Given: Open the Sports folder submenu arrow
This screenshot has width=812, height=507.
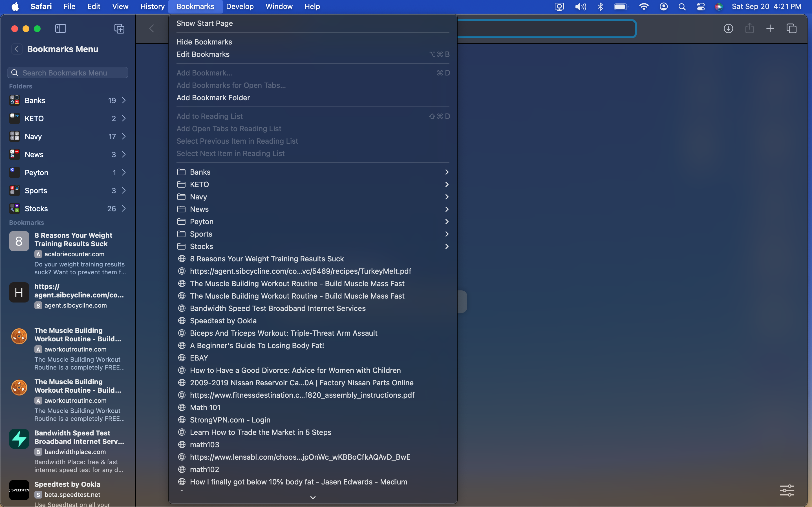Looking at the screenshot, I should pyautogui.click(x=447, y=234).
